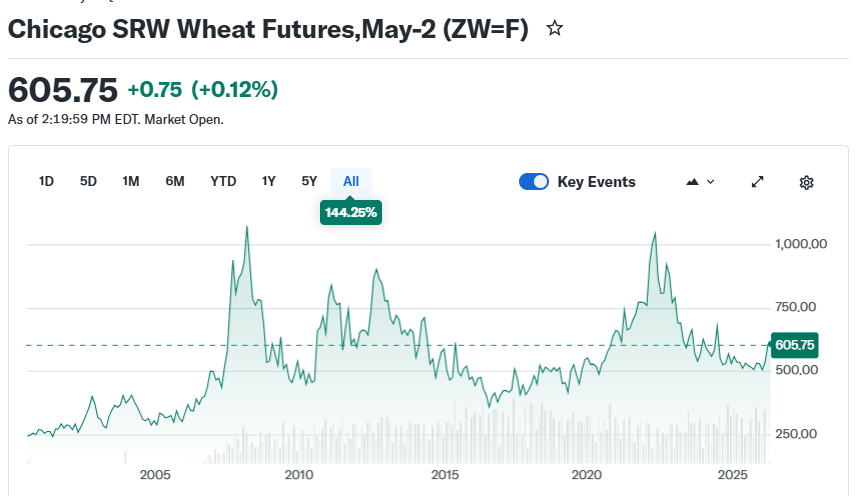Screen dimensions: 856x496
Task: Select the All time range
Action: point(351,181)
